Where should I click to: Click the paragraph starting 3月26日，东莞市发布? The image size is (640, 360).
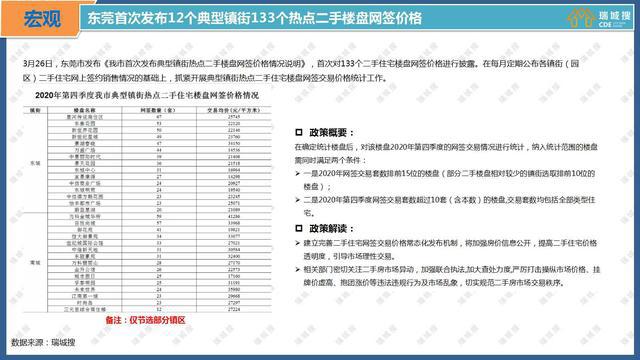pyautogui.click(x=301, y=71)
